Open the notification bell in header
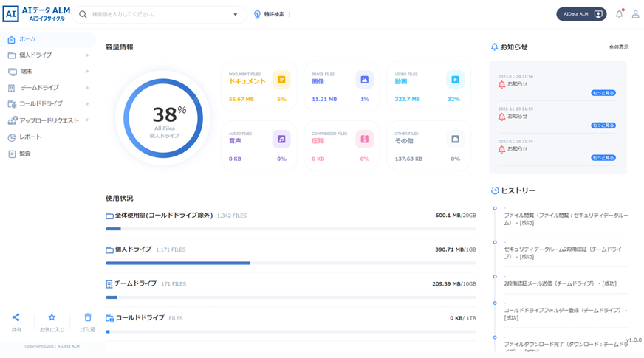Viewport: 644px width, 358px height. [x=620, y=14]
